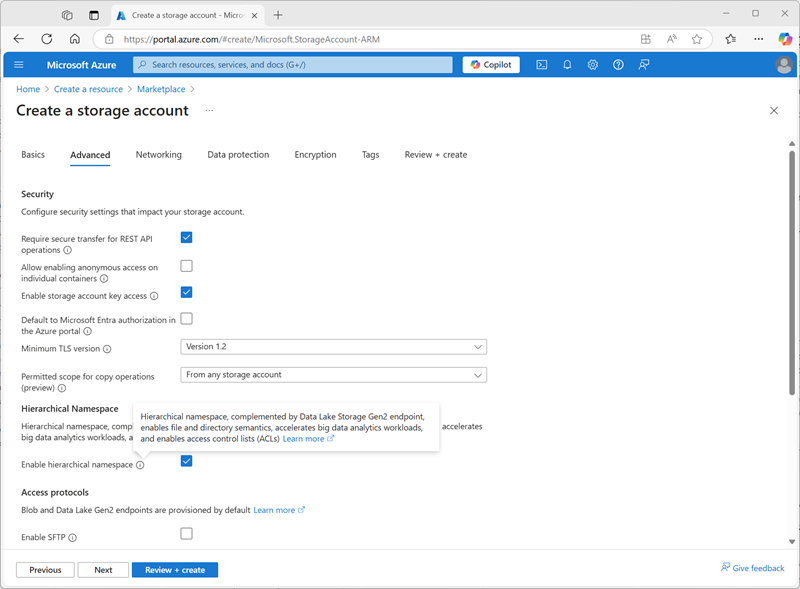Show info for anonymous access setting
The image size is (800, 589).
pos(104,279)
